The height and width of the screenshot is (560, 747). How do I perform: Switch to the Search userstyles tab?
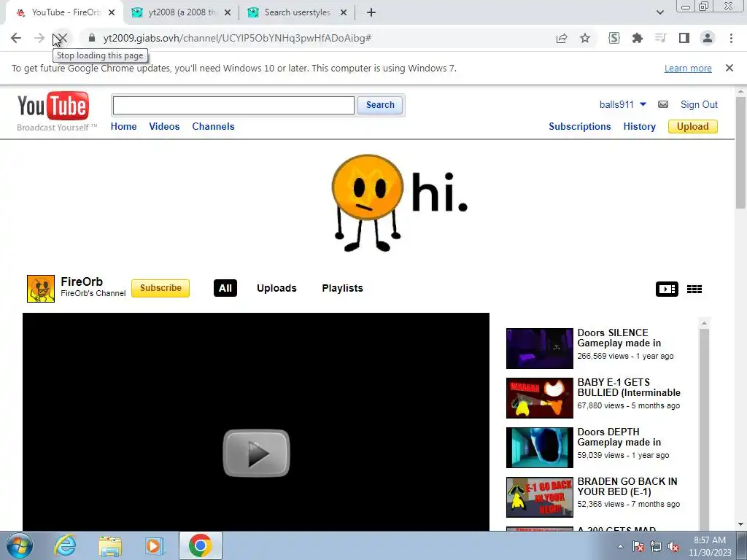pos(297,12)
